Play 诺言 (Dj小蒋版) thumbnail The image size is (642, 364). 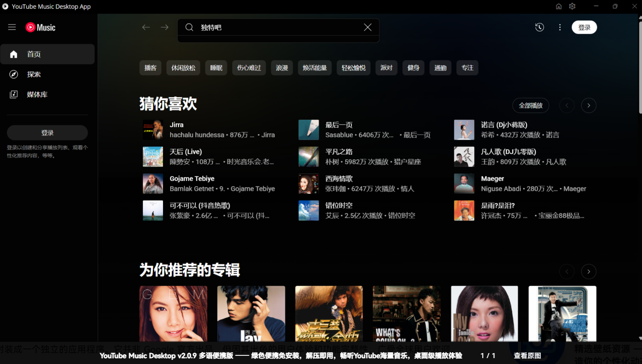(x=464, y=130)
